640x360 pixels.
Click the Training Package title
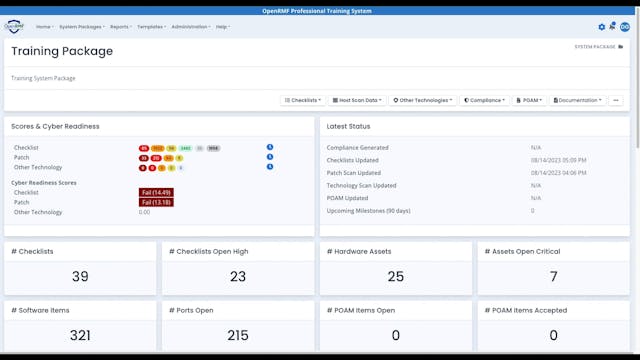click(x=62, y=51)
